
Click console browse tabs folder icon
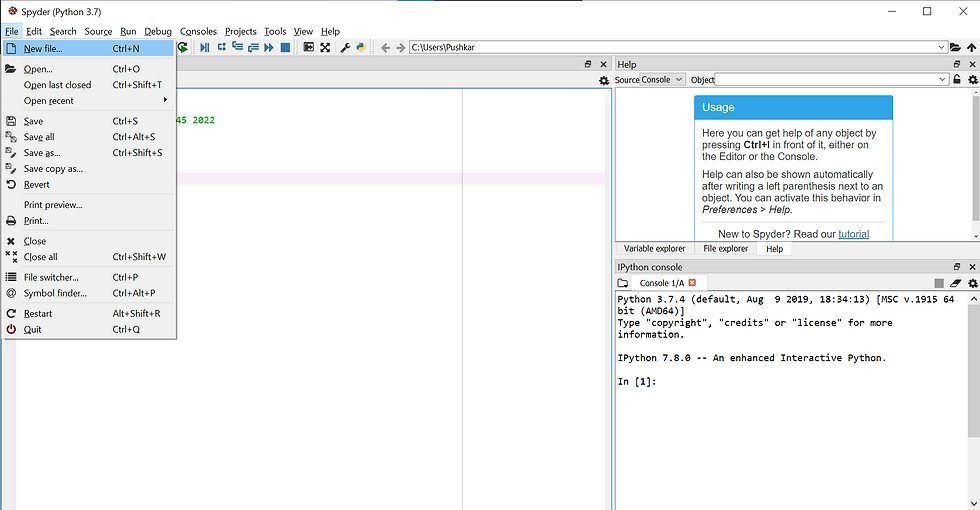click(622, 283)
